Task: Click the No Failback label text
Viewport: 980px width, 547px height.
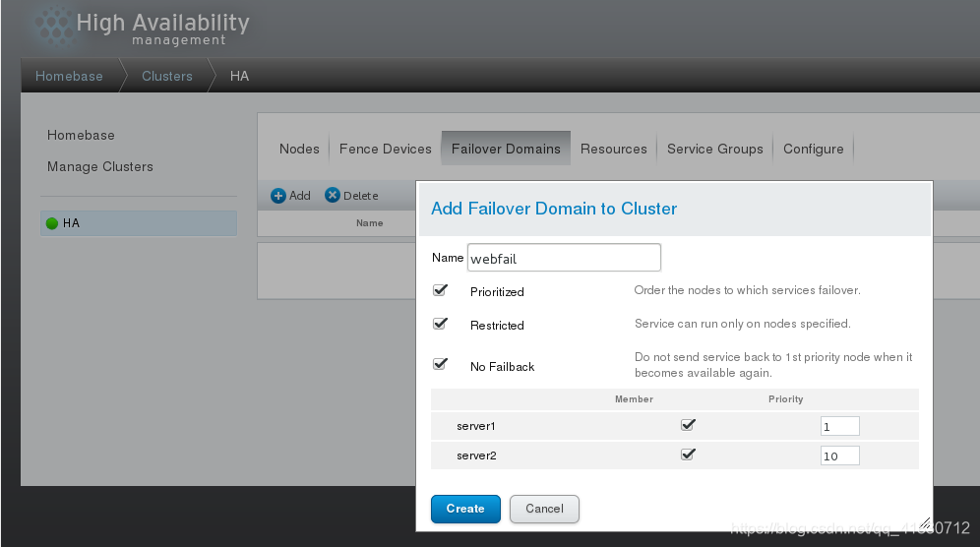Action: click(502, 367)
